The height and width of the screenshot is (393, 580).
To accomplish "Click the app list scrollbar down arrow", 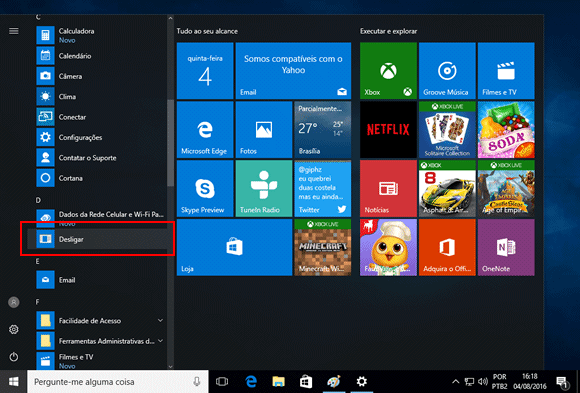I will [x=171, y=366].
